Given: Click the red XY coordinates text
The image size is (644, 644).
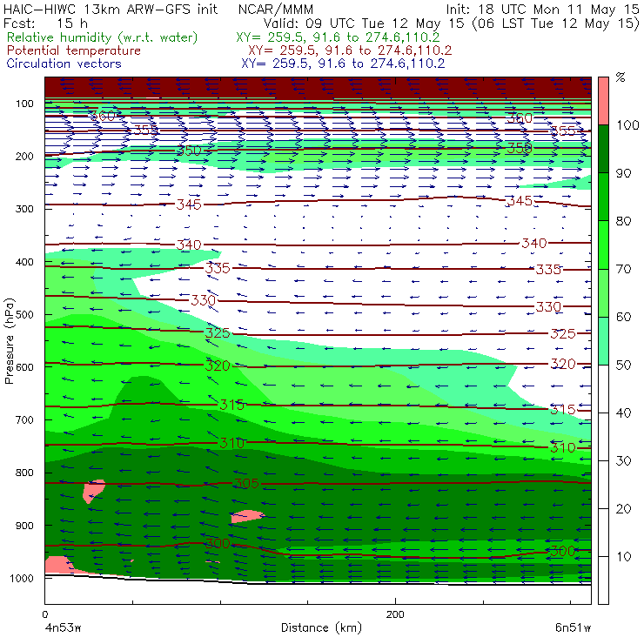Looking at the screenshot, I should [x=350, y=50].
